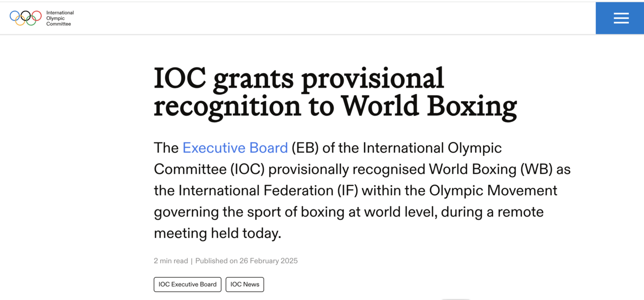Viewport: 644px width, 300px height.
Task: Open the hamburger menu icon
Action: click(621, 18)
